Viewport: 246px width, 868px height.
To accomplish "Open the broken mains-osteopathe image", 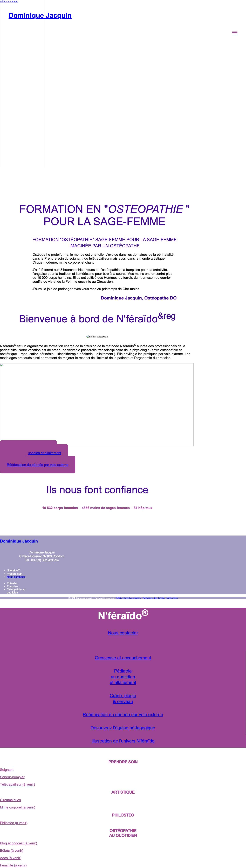I will [x=97, y=337].
